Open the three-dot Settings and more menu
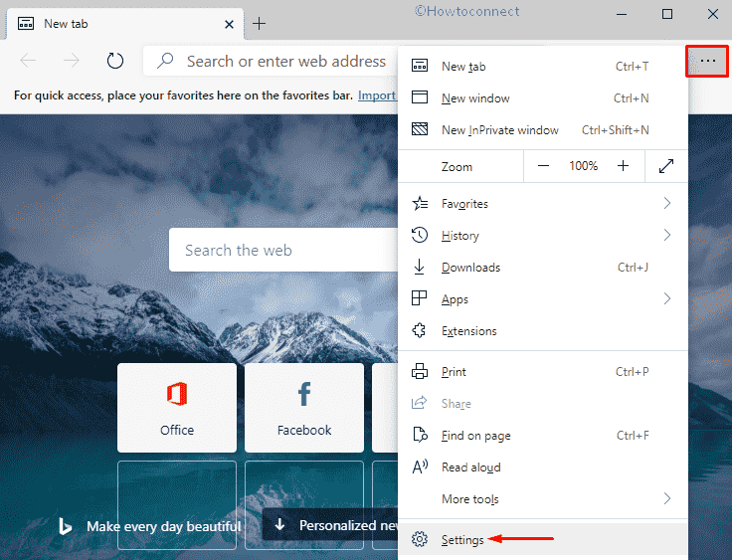Viewport: 732px width, 560px height. coord(707,61)
